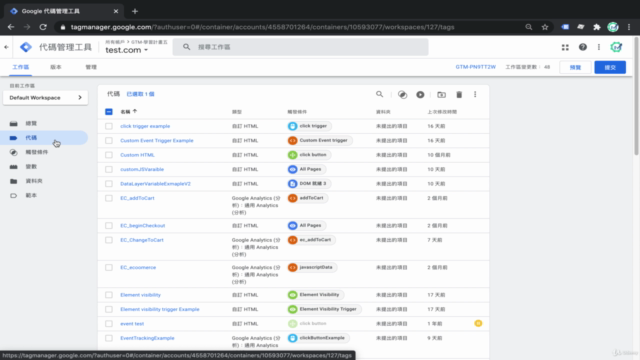Image resolution: width=640 pixels, height=360 pixels.
Task: Click the trigger icon in the tags toolbar
Action: (402, 95)
